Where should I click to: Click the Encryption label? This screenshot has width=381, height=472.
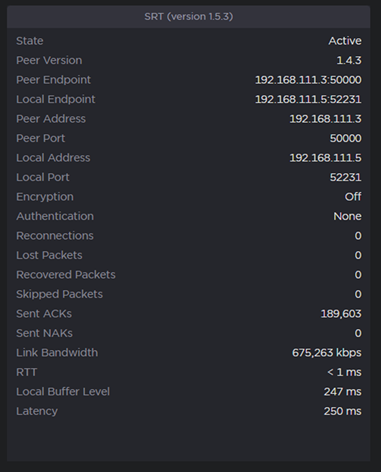coord(45,197)
